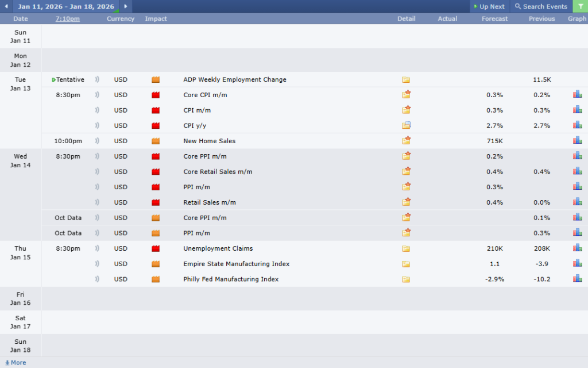View graph for New Home Sales
This screenshot has height=368, width=588.
pyautogui.click(x=577, y=141)
